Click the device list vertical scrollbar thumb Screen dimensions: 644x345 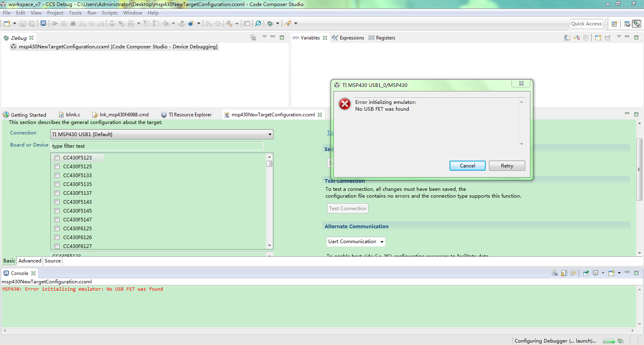click(x=269, y=164)
